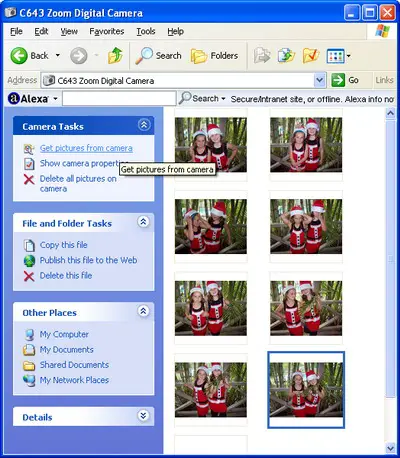Open My Network Places link
This screenshot has width=400, height=458.
[x=74, y=380]
